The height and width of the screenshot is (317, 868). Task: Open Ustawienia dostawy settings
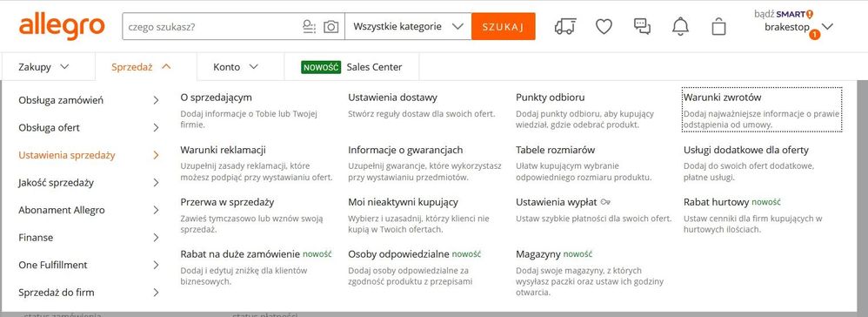pyautogui.click(x=392, y=98)
